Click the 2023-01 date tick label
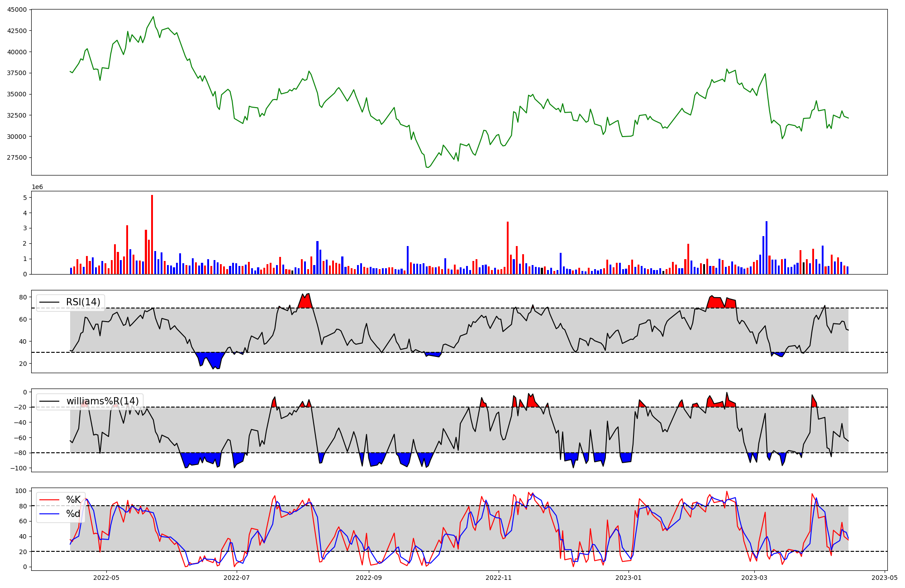Screen dimensions: 905x588 pos(629,578)
